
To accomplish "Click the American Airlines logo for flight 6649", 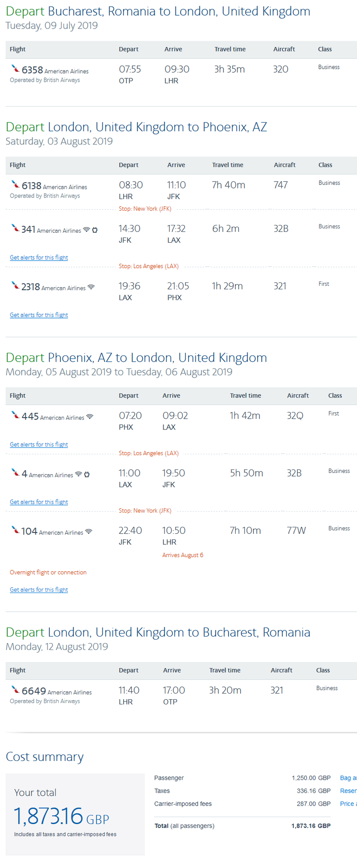I will 15,690.
